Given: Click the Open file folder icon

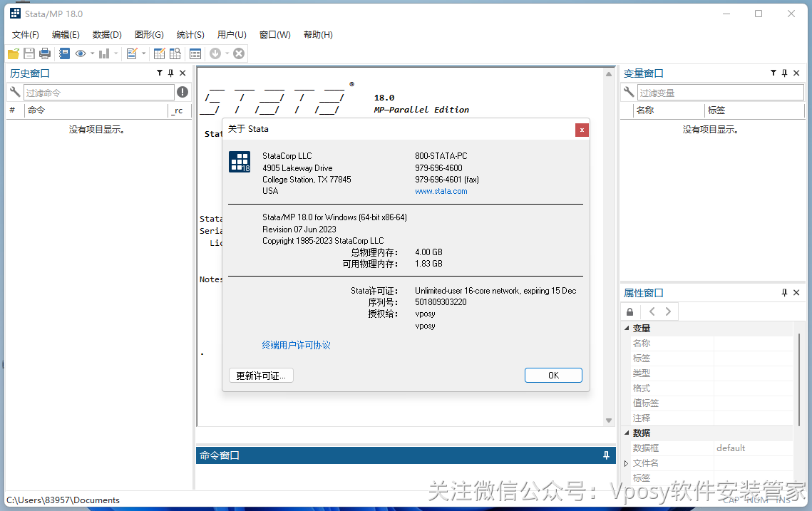Looking at the screenshot, I should tap(14, 53).
